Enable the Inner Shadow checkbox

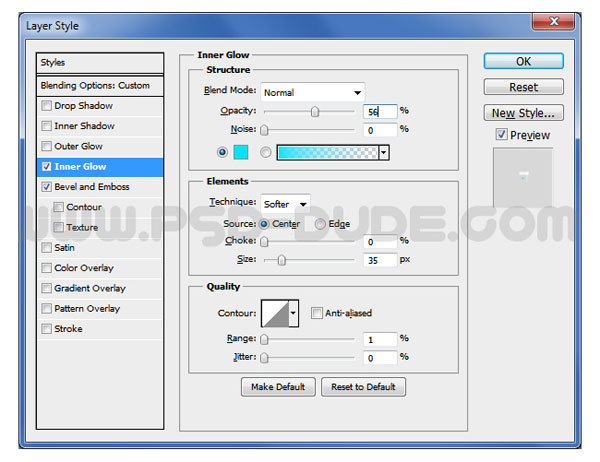(46, 126)
